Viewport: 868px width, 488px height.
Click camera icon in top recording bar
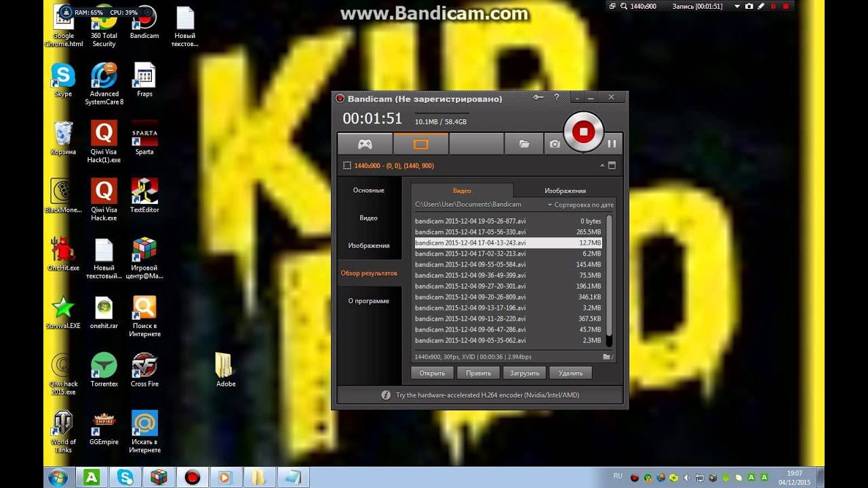point(749,6)
